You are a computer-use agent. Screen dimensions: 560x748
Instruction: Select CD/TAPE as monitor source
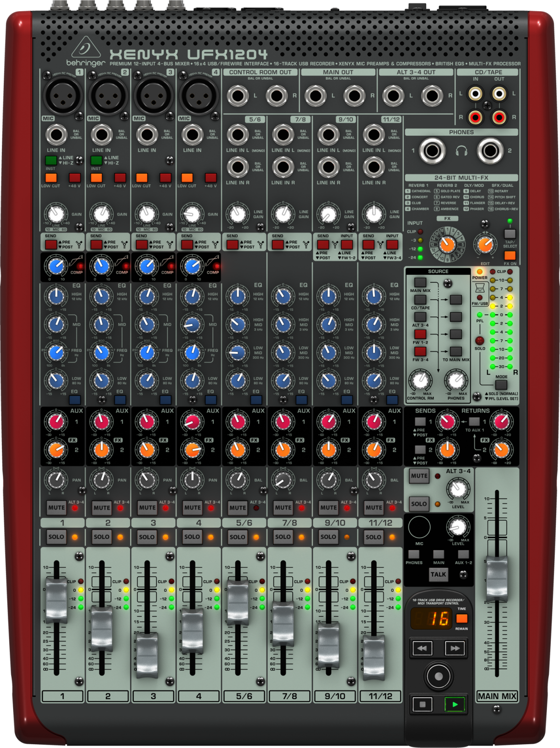tap(420, 300)
